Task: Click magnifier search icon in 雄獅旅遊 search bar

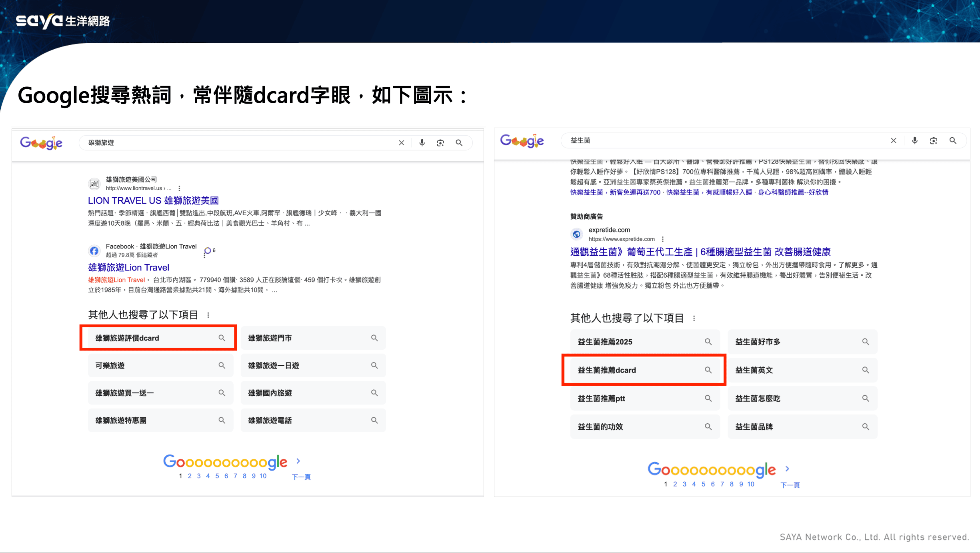Action: tap(459, 143)
